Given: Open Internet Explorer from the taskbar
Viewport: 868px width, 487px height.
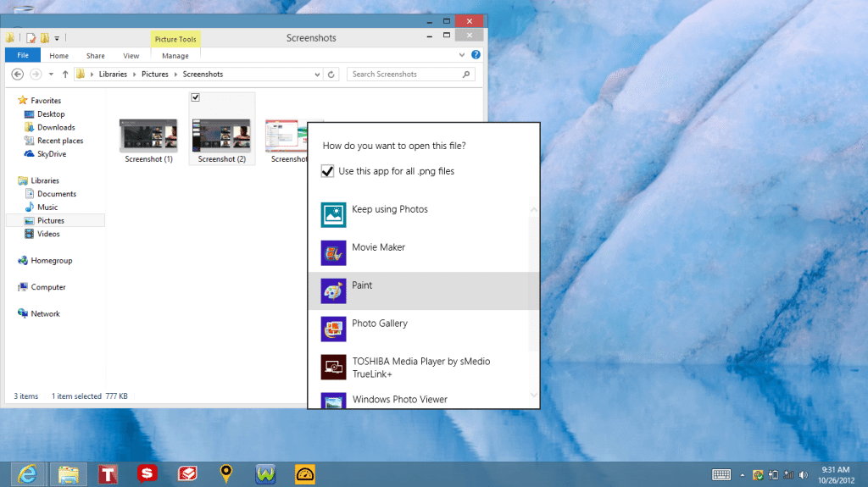Looking at the screenshot, I should (28, 474).
